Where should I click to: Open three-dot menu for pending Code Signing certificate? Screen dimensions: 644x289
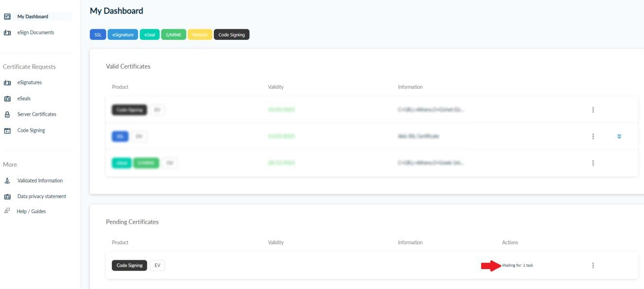(x=593, y=266)
